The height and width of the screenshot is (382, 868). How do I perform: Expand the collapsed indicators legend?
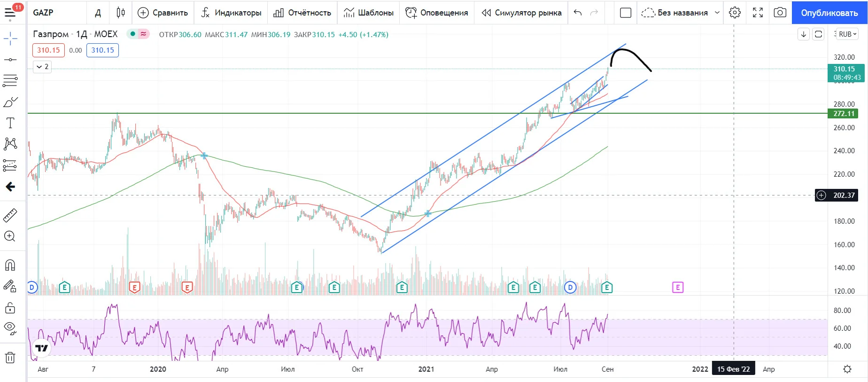coord(42,67)
